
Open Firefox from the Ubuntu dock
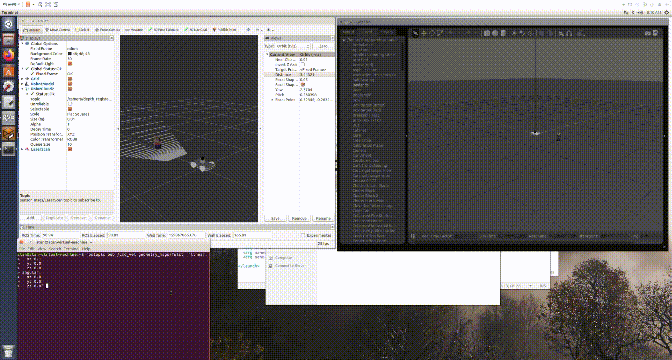(9, 55)
